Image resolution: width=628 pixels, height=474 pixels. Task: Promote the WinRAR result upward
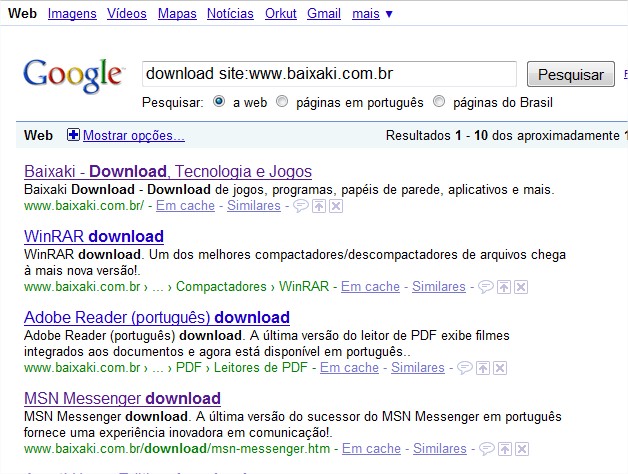coord(504,287)
